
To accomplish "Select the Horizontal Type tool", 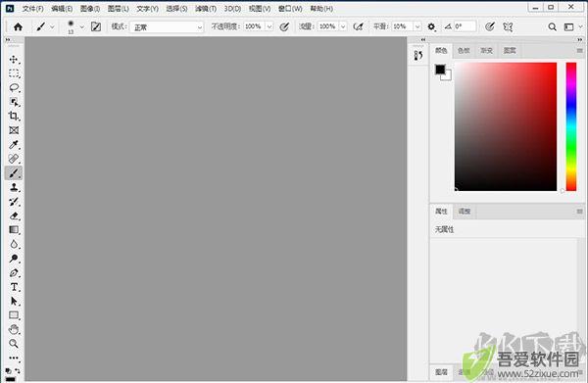I will click(x=14, y=287).
